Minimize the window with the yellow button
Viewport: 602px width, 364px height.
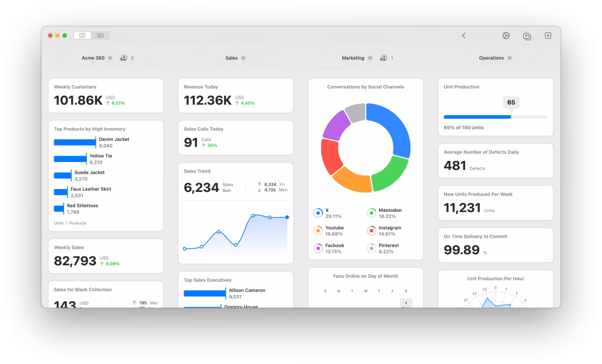click(58, 35)
